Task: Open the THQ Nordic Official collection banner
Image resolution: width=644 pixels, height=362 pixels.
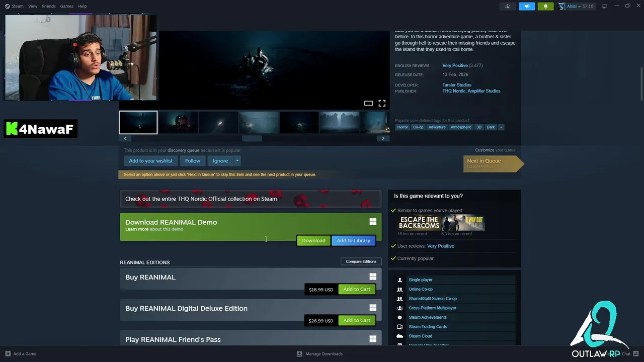Action: [x=251, y=199]
